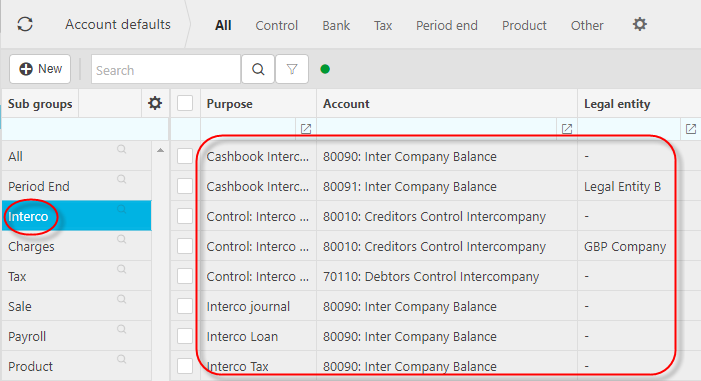
Task: Click magnifier icon in Period End row
Action: point(122,179)
